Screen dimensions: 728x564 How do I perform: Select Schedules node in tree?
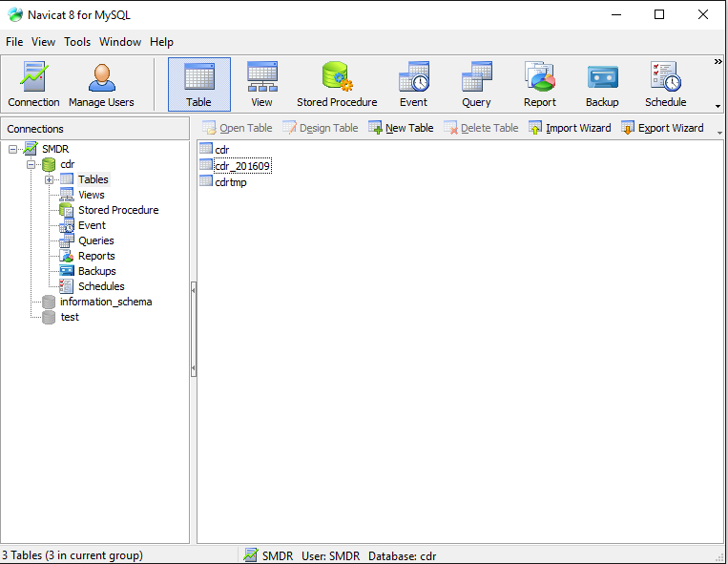tap(101, 286)
